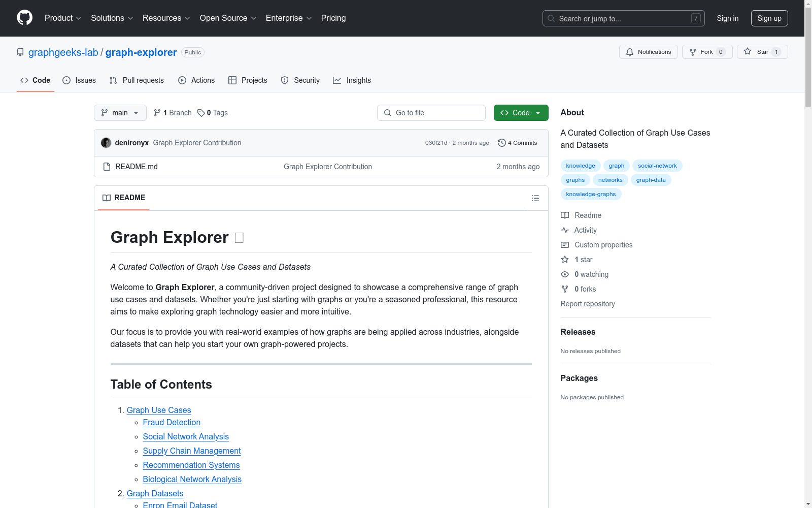
Task: Open the main branch selector dropdown
Action: click(x=120, y=113)
